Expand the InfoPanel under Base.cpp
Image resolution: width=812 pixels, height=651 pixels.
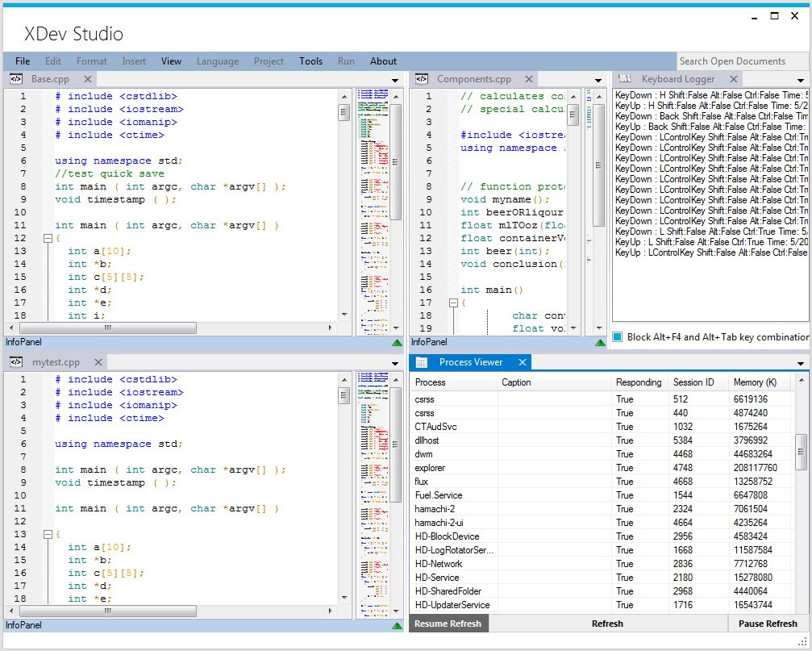[396, 342]
